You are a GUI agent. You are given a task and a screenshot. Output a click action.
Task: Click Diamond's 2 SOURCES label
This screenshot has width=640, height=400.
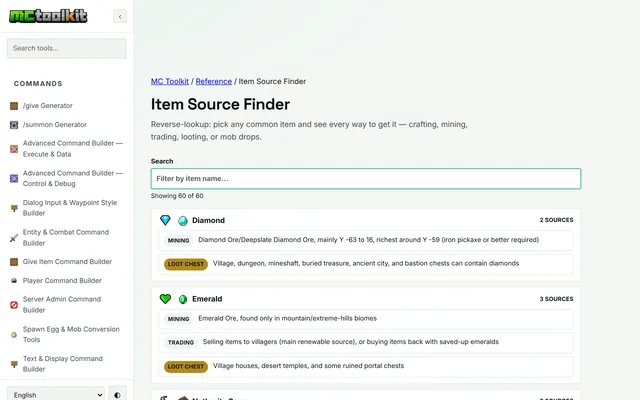tap(556, 220)
